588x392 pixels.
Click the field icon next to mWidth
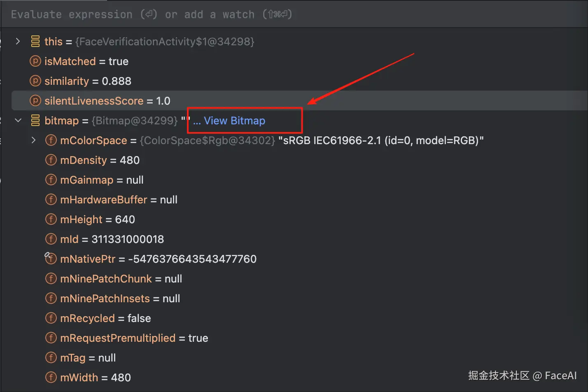[51, 377]
